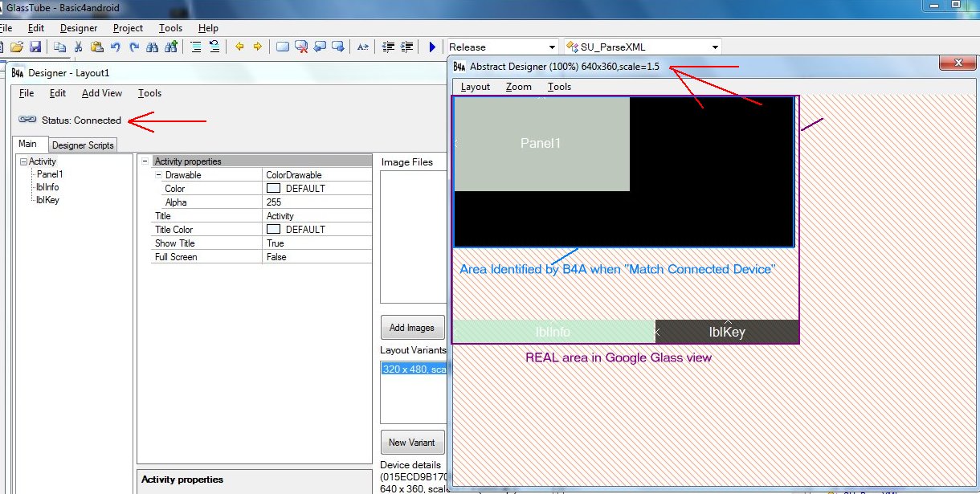Click the Add Images button
The width and height of the screenshot is (980, 494).
[412, 327]
